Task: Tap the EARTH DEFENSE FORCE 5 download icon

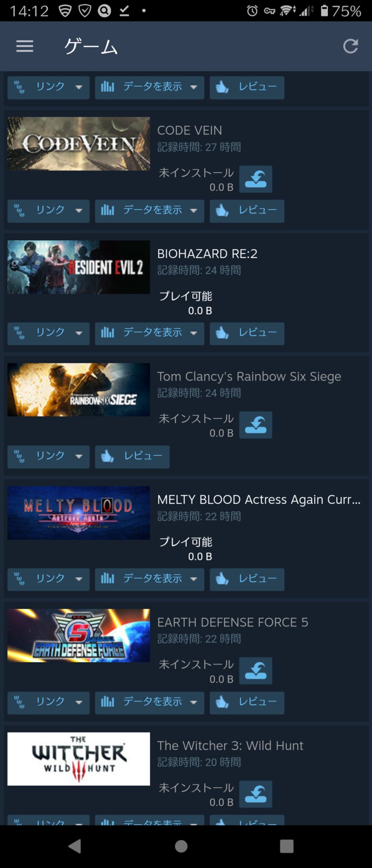Action: [x=256, y=671]
